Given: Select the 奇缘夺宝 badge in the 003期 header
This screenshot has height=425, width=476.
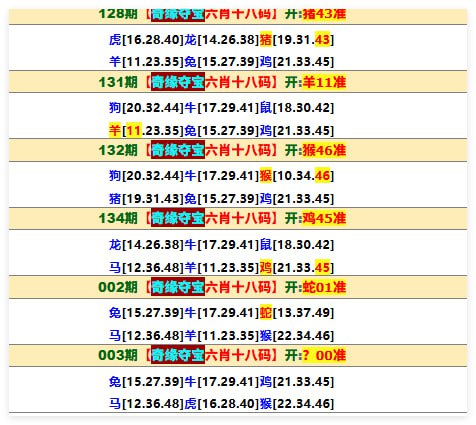Looking at the screenshot, I should [x=178, y=355].
